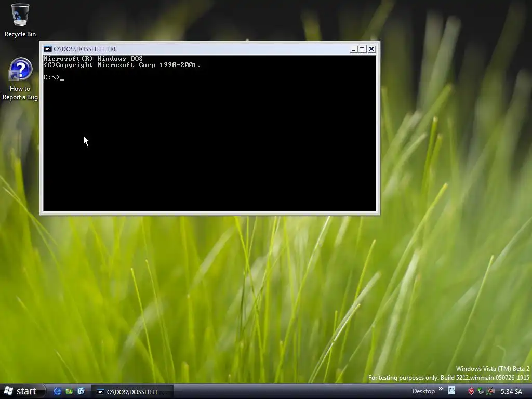Image resolution: width=532 pixels, height=399 pixels.
Task: Select the How to Report a Bug shortcut
Action: click(x=20, y=79)
